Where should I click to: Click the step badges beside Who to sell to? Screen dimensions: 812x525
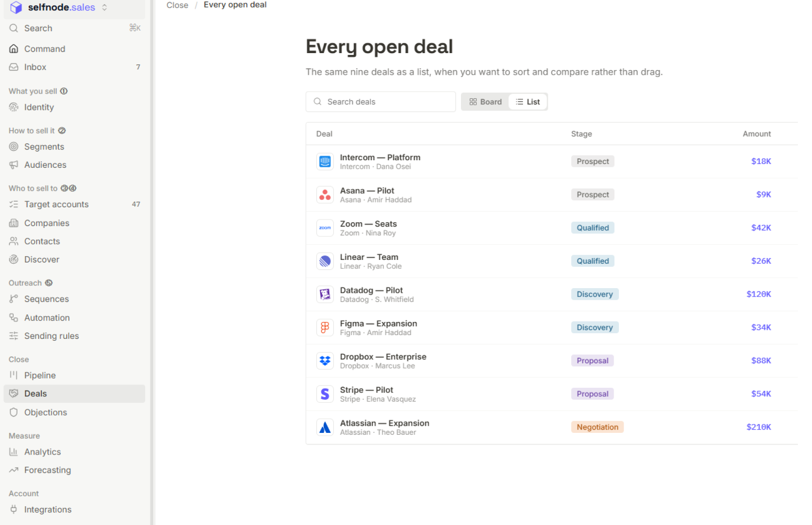69,188
